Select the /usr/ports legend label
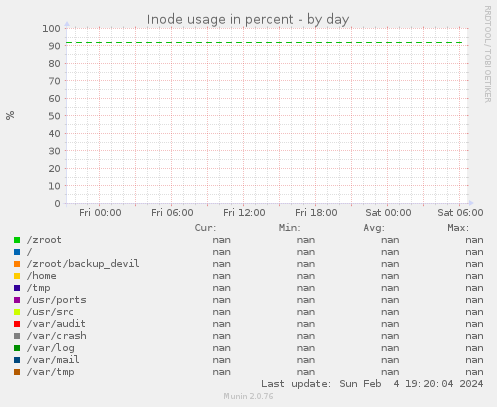The height and width of the screenshot is (407, 497). coord(57,300)
